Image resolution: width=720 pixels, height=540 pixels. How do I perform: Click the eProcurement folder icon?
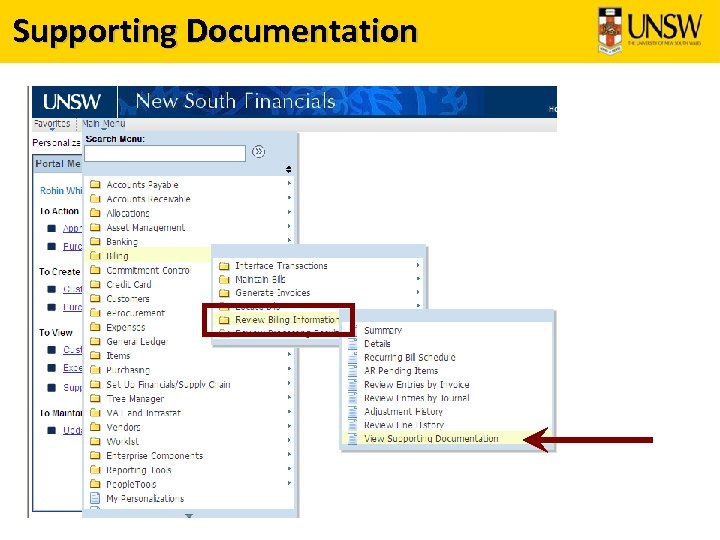pos(95,313)
